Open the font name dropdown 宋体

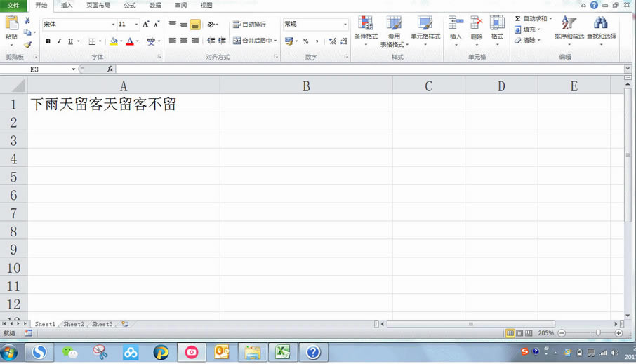tap(114, 25)
